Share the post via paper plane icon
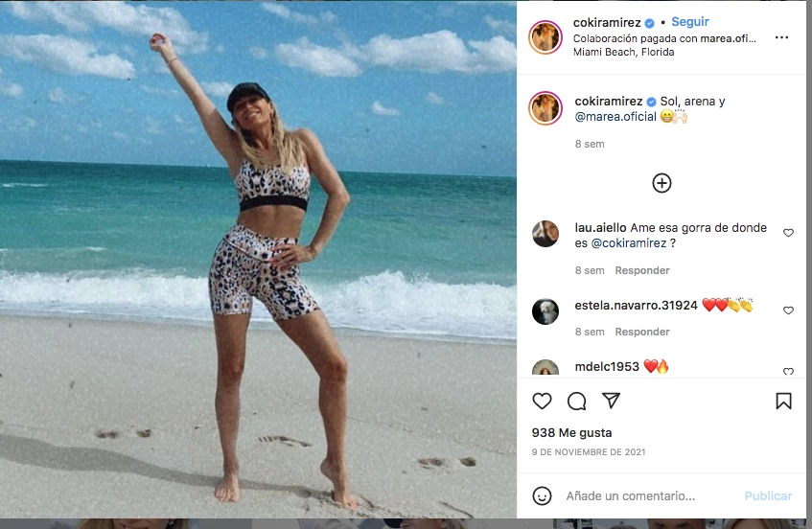 [x=611, y=401]
